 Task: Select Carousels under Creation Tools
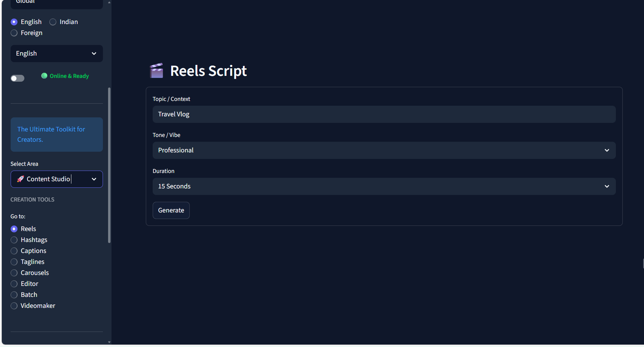[14, 273]
